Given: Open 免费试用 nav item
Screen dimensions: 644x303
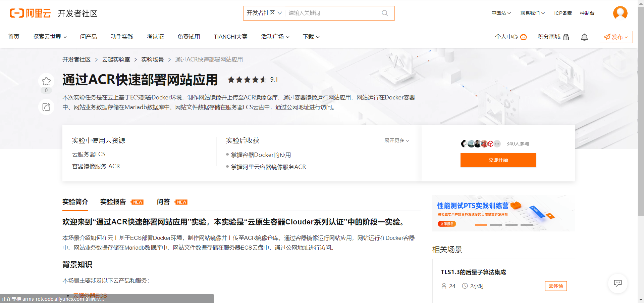Looking at the screenshot, I should click(189, 37).
